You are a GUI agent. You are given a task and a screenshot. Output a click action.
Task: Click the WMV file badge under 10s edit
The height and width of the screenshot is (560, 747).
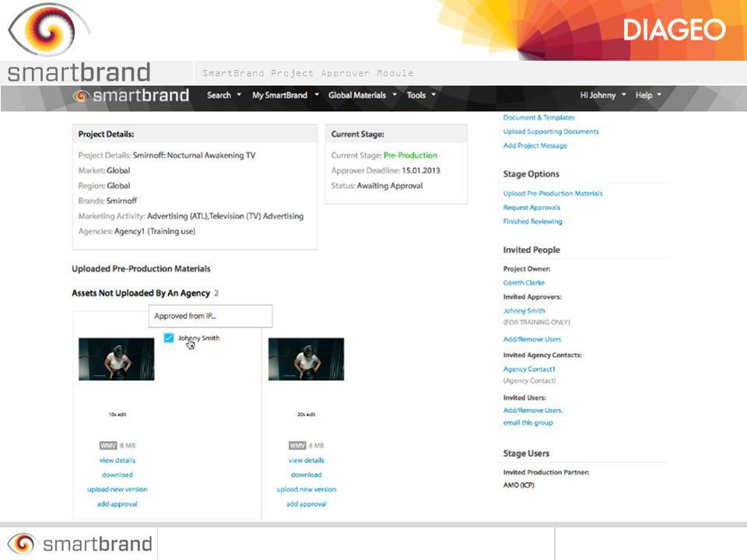click(x=108, y=446)
